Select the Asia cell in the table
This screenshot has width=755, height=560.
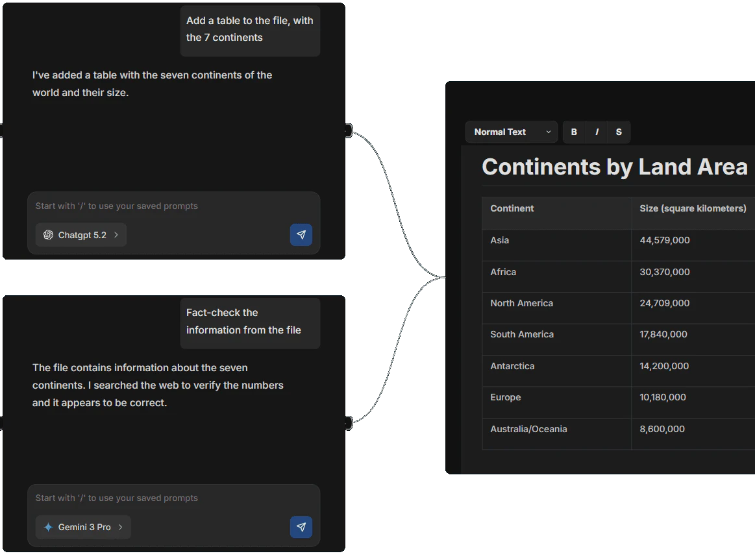pos(499,240)
